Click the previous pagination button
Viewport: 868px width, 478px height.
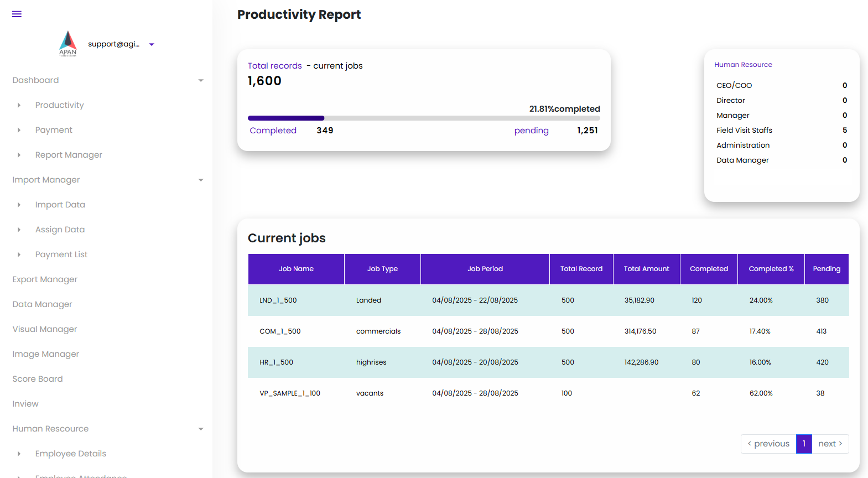pos(768,444)
